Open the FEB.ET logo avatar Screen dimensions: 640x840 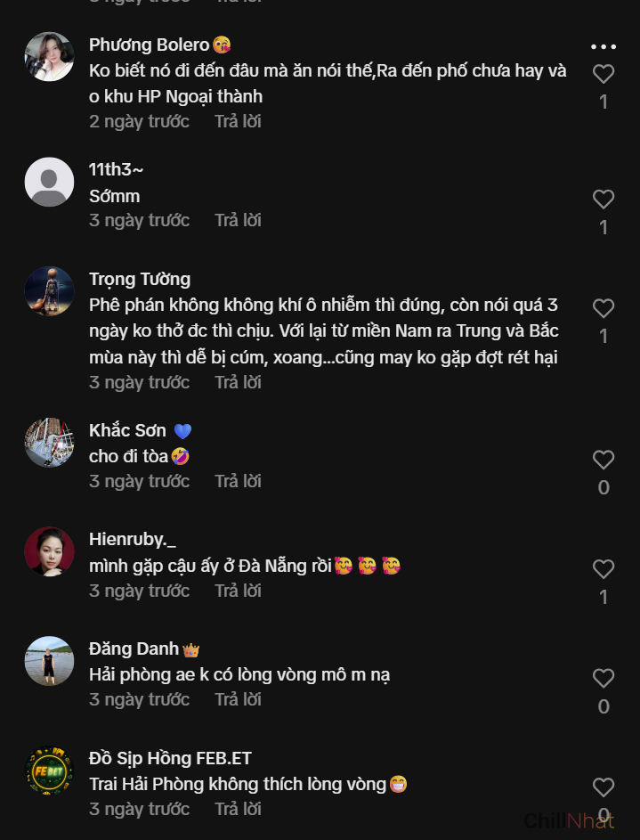[x=49, y=771]
